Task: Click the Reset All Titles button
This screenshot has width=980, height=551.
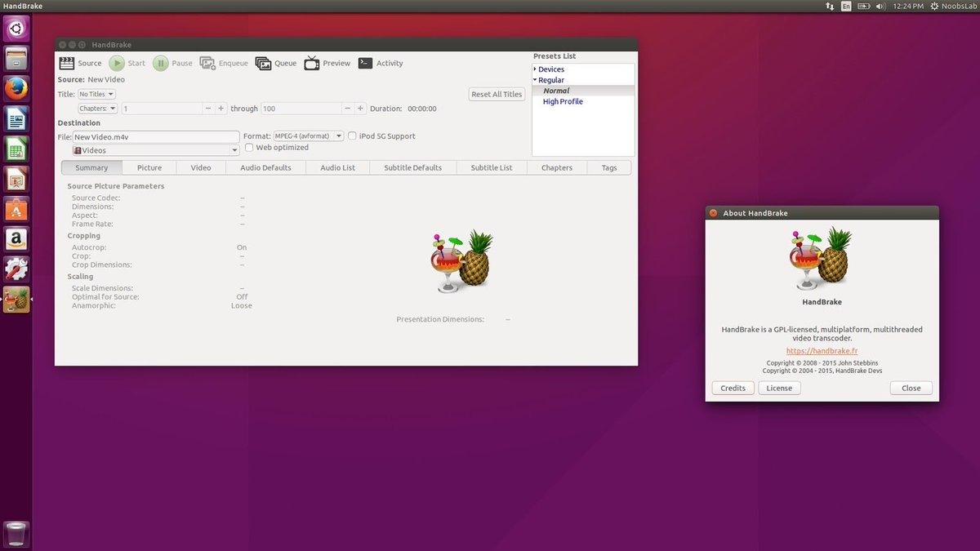Action: 497,95
